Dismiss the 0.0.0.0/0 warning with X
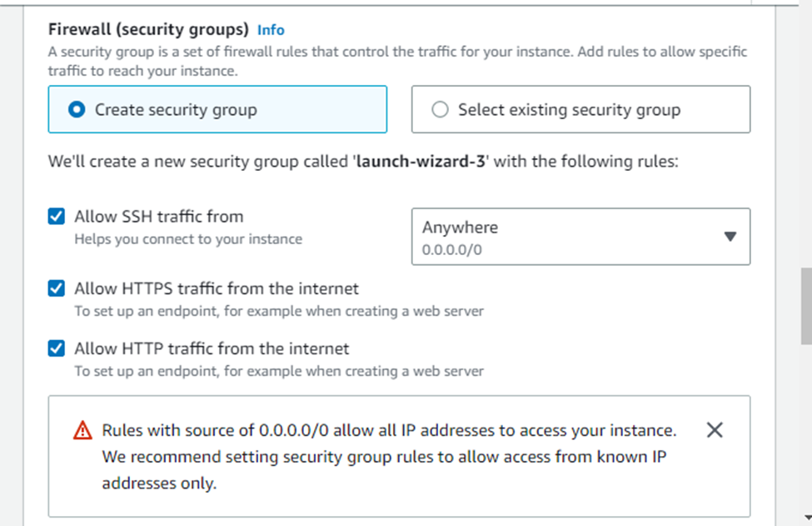Viewport: 812px width, 526px height. (x=714, y=430)
